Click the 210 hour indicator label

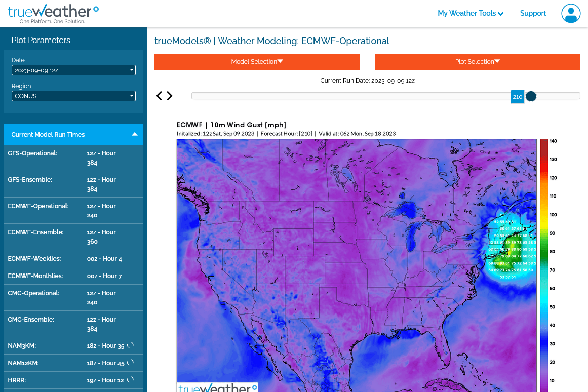point(518,97)
